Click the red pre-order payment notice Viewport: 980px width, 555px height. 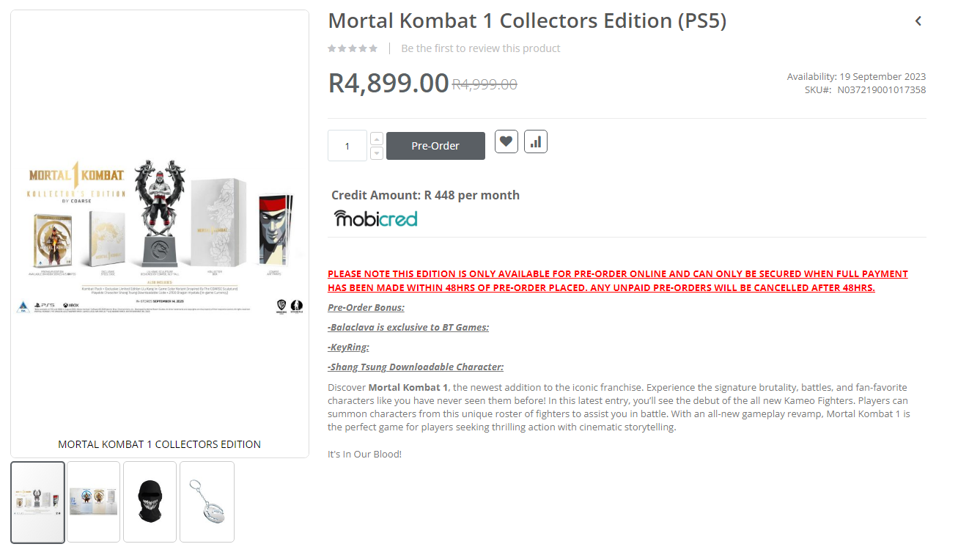point(617,281)
